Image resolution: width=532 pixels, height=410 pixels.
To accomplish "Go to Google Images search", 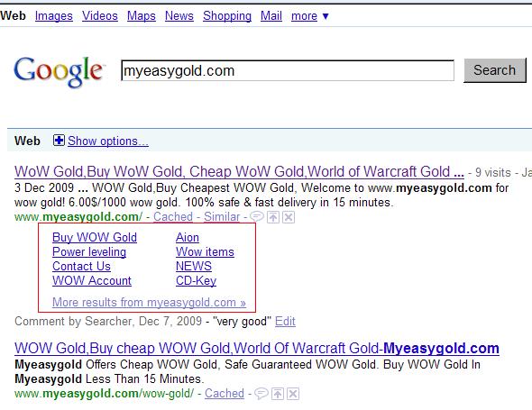I will pos(53,16).
